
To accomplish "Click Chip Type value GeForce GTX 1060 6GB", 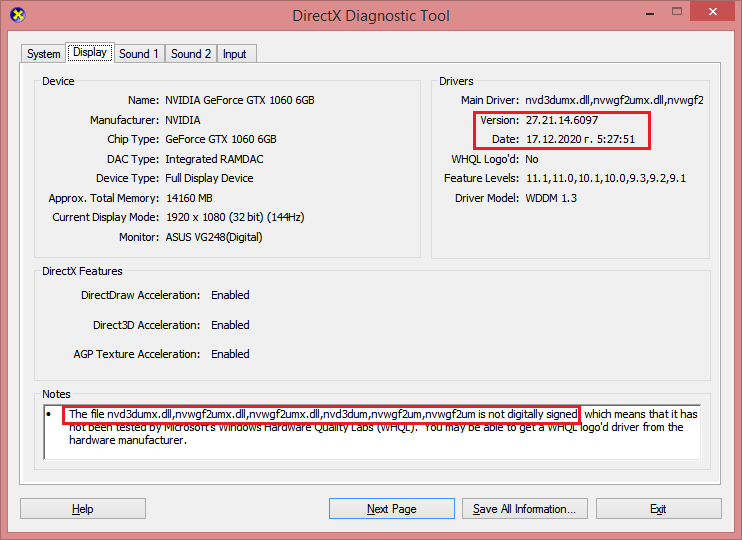I will (221, 139).
